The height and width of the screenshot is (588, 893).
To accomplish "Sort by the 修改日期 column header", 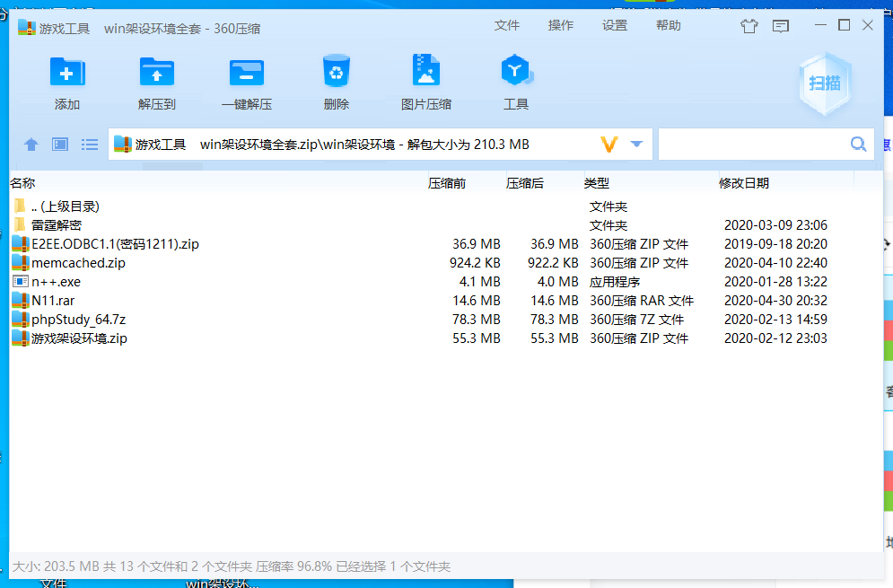I will [744, 183].
